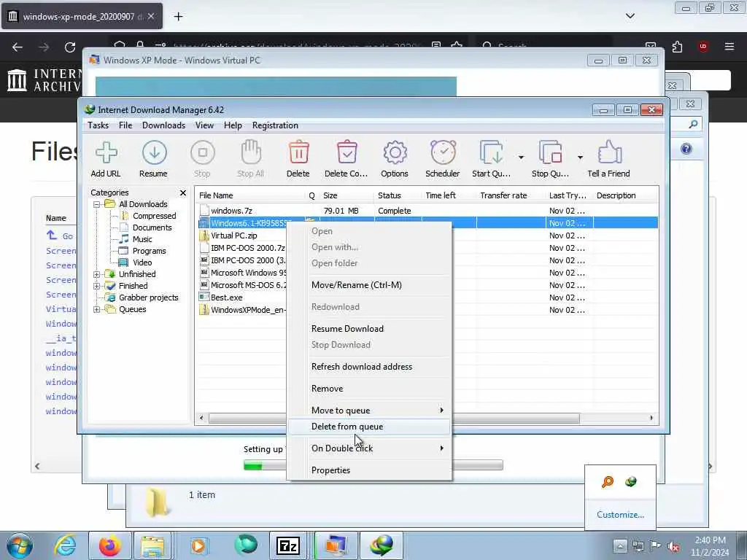This screenshot has width=747, height=560.
Task: Open IDM Options gear icon
Action: 395,153
